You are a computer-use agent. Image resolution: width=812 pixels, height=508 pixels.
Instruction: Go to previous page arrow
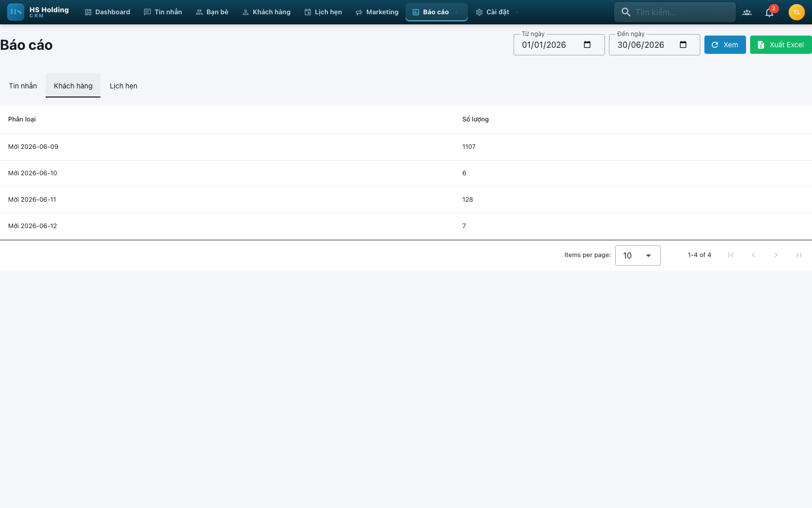(753, 255)
